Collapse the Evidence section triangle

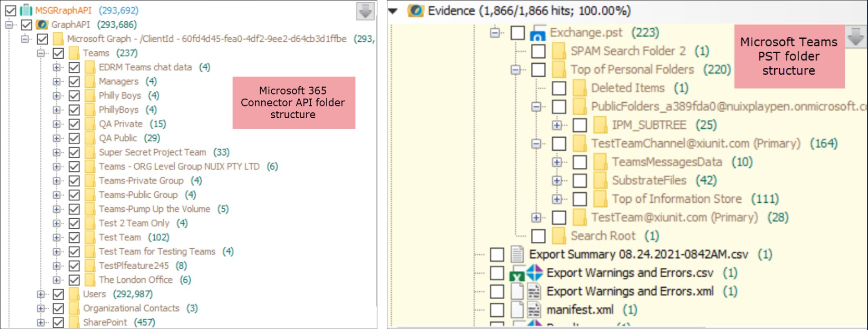point(393,11)
